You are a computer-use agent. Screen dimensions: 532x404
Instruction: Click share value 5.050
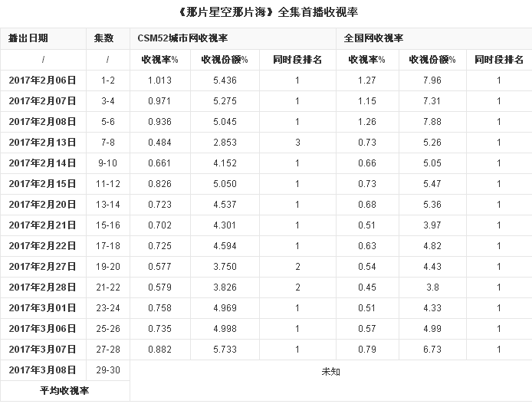225,184
